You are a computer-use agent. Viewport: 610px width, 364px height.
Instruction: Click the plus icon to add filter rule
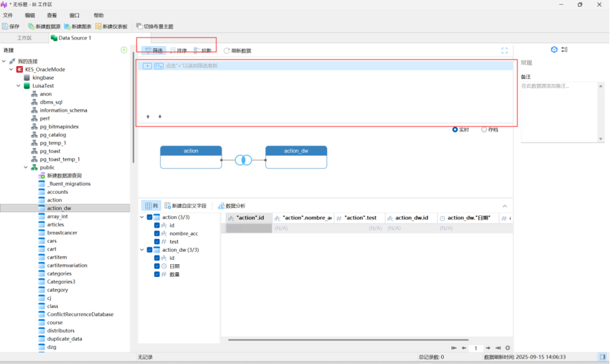(x=147, y=66)
